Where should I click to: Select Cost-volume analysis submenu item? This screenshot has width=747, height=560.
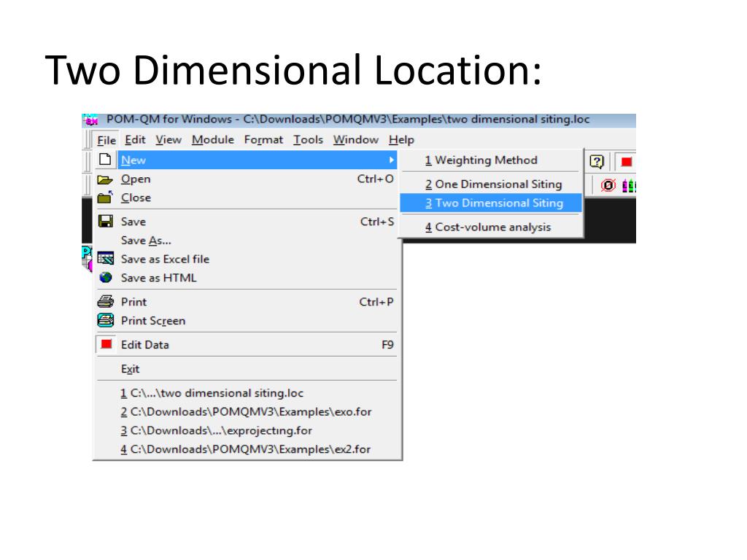(x=491, y=227)
